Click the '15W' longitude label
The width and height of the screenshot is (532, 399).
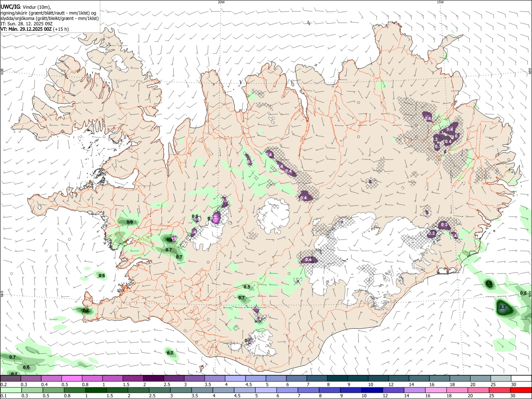440,2
